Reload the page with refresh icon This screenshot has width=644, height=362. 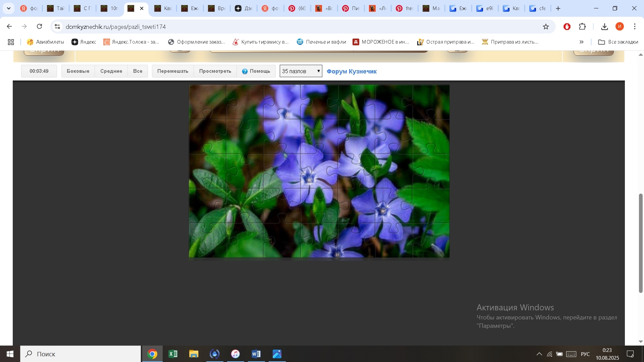[x=40, y=27]
